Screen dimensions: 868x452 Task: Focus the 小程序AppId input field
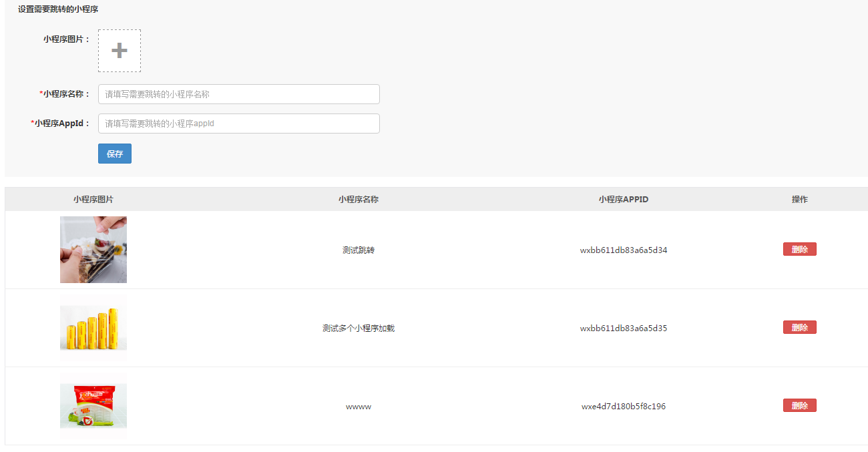pos(239,124)
